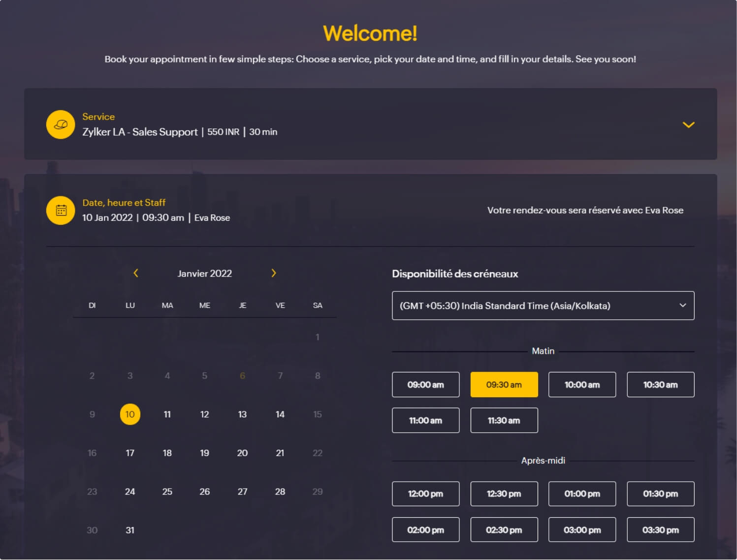Pick the 12:00 pm slot

425,494
